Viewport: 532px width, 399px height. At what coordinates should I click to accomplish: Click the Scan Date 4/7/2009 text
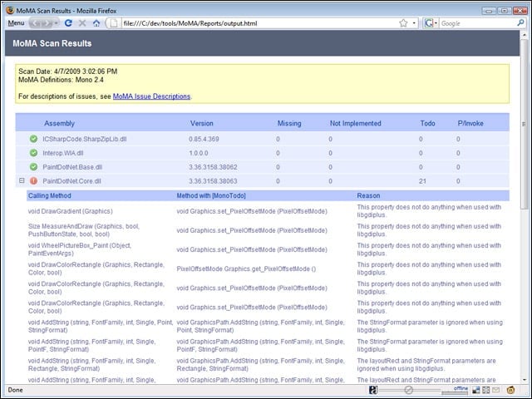[x=68, y=71]
